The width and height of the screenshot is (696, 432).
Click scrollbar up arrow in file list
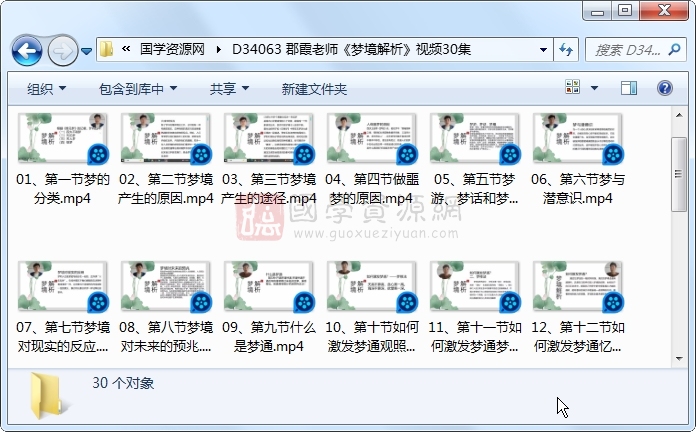pos(679,115)
